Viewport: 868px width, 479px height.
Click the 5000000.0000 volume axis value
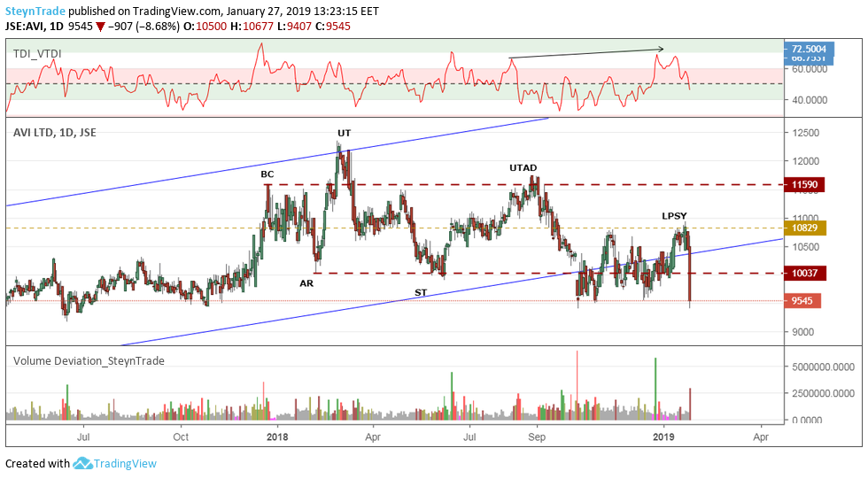tap(823, 367)
